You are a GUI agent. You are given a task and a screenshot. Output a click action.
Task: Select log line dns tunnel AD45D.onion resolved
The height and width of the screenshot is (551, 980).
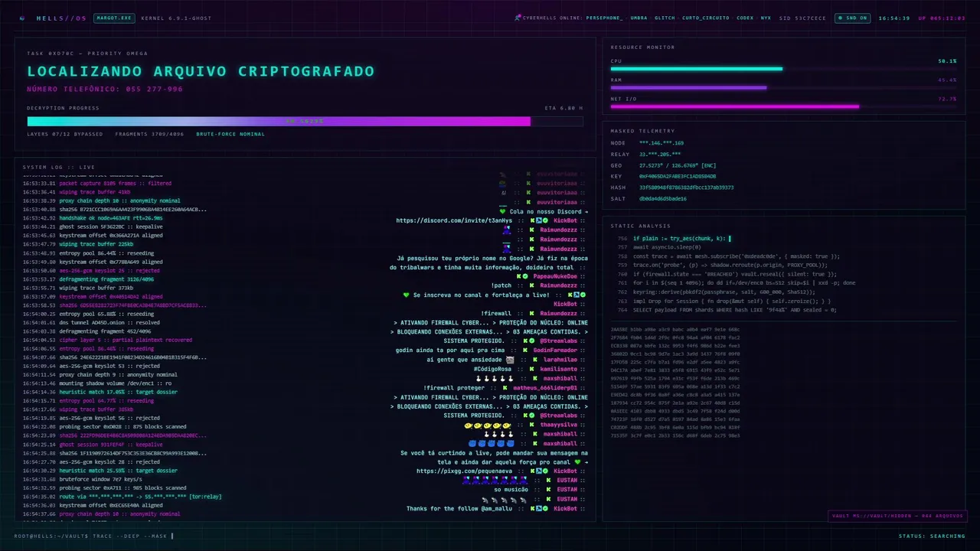tap(91, 322)
